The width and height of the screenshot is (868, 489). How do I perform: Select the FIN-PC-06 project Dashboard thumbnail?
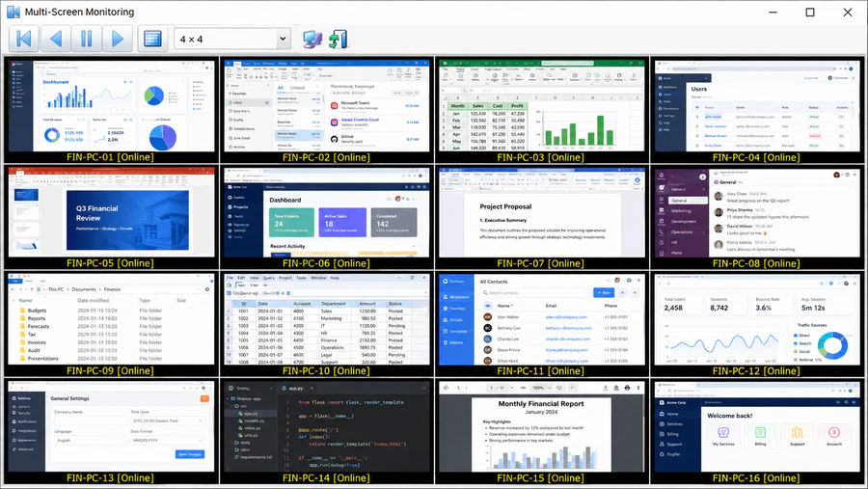327,212
